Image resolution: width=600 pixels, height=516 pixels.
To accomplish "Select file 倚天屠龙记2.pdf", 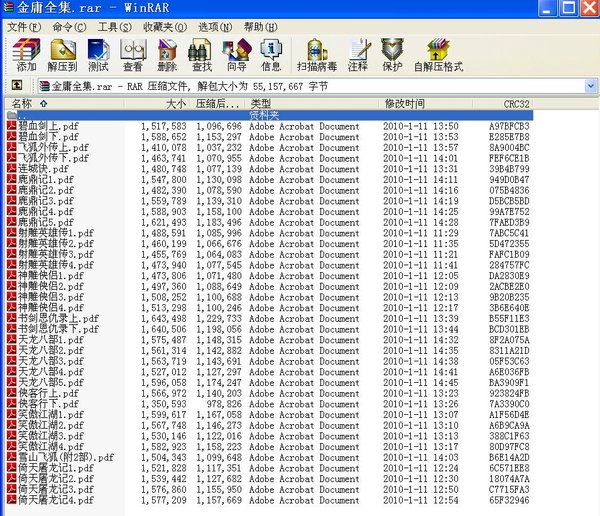I will tap(56, 478).
